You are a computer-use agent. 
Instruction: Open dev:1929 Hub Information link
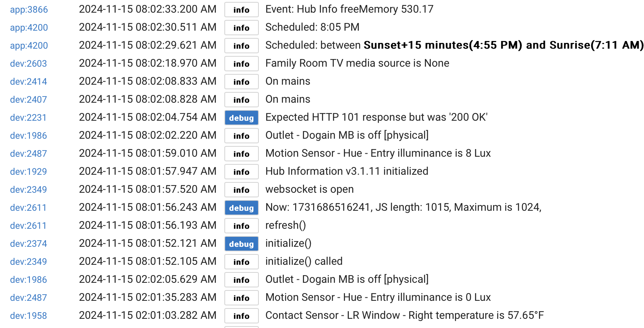[28, 172]
